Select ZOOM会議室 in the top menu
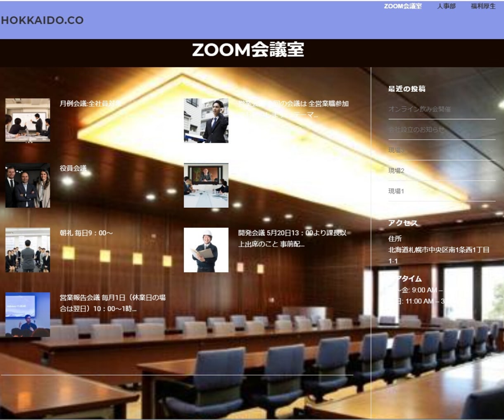This screenshot has width=504, height=420. pyautogui.click(x=403, y=6)
